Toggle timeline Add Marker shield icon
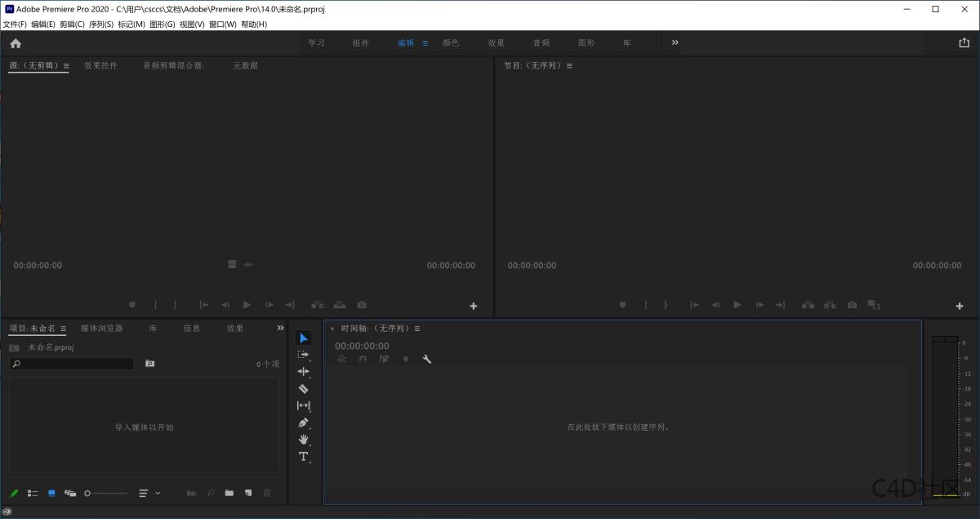The image size is (980, 519). coord(405,359)
